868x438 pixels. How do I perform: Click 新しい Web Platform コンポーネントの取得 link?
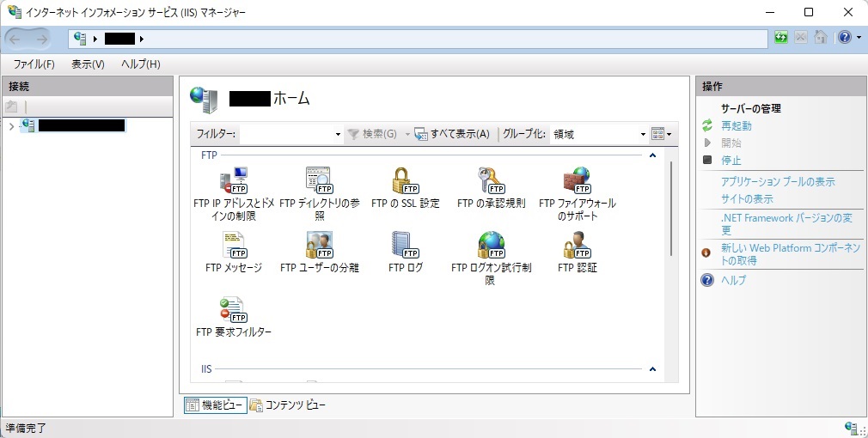tap(791, 254)
